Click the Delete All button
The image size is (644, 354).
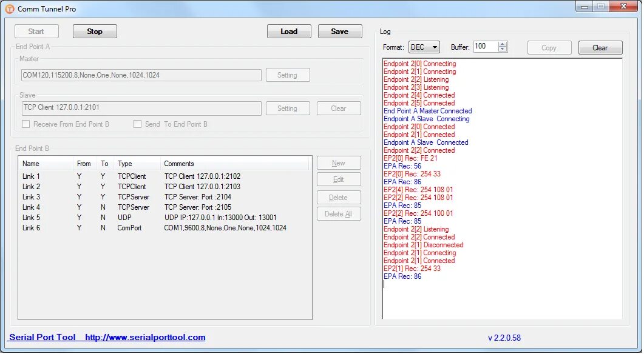tap(339, 214)
